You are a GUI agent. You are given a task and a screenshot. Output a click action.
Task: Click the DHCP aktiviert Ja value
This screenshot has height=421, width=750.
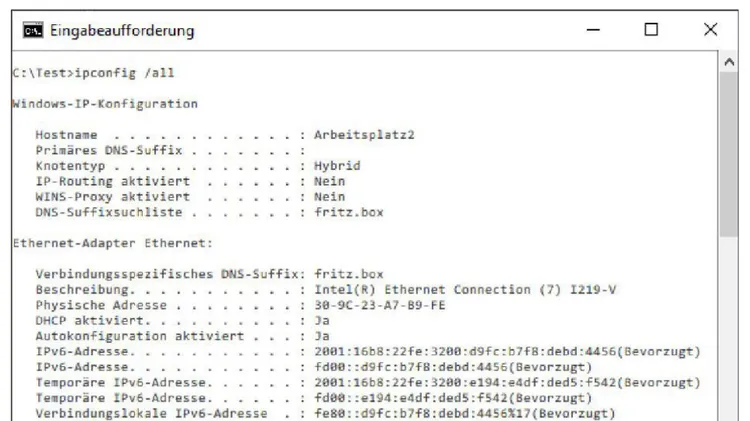[321, 321]
